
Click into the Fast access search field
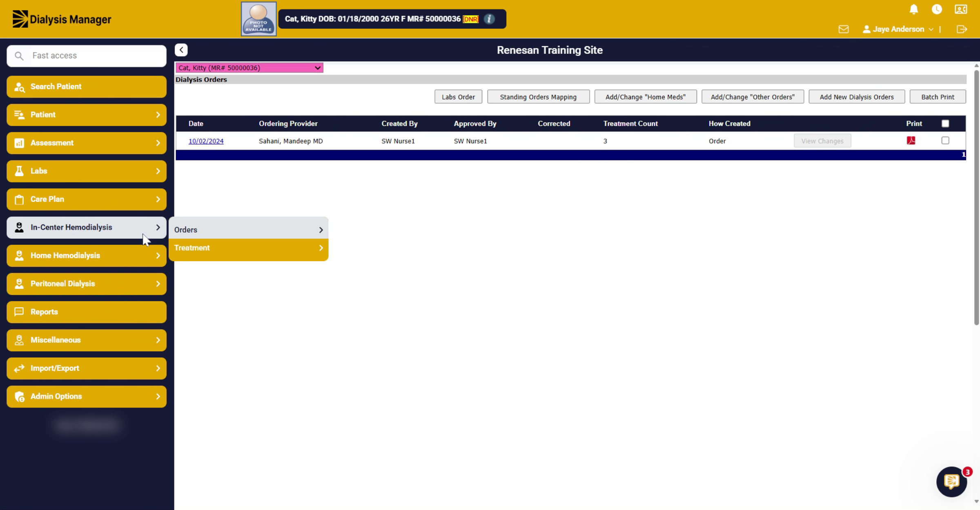[87, 56]
